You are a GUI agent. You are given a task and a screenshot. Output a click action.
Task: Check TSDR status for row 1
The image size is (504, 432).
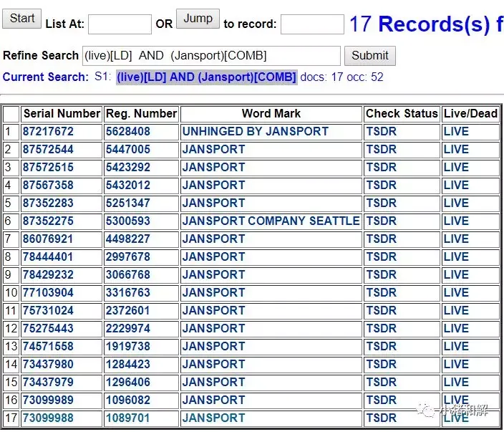382,132
